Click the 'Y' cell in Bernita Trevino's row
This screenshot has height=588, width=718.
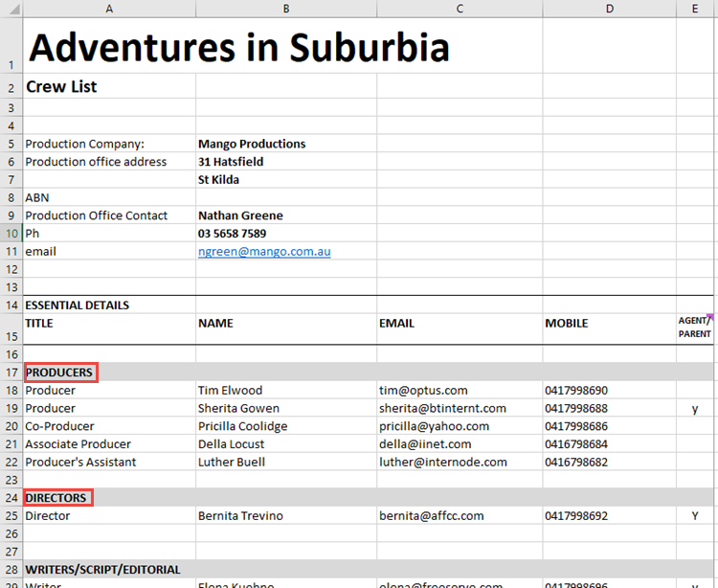pyautogui.click(x=695, y=516)
